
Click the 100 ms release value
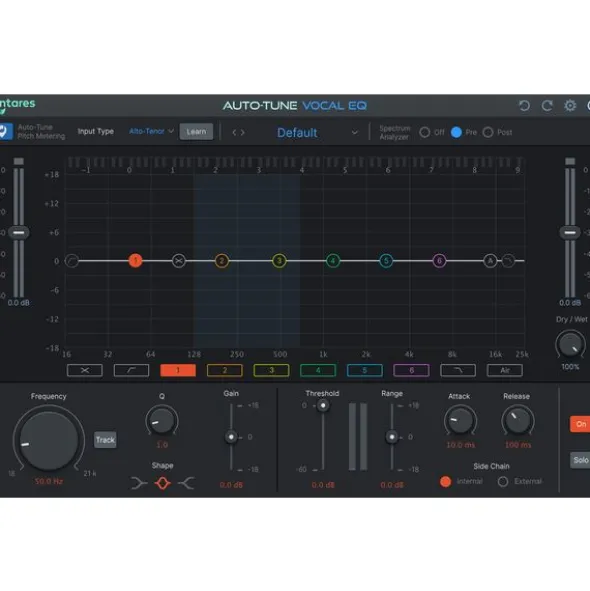coord(518,445)
